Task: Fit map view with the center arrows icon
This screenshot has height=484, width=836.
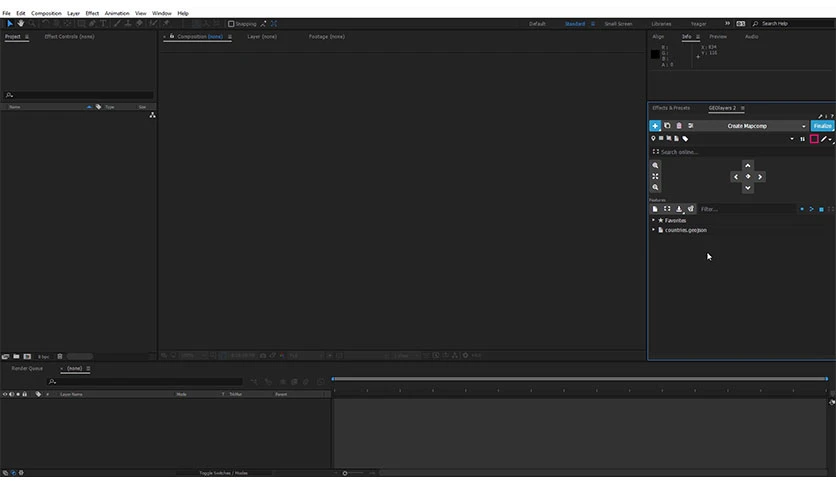Action: [x=655, y=176]
